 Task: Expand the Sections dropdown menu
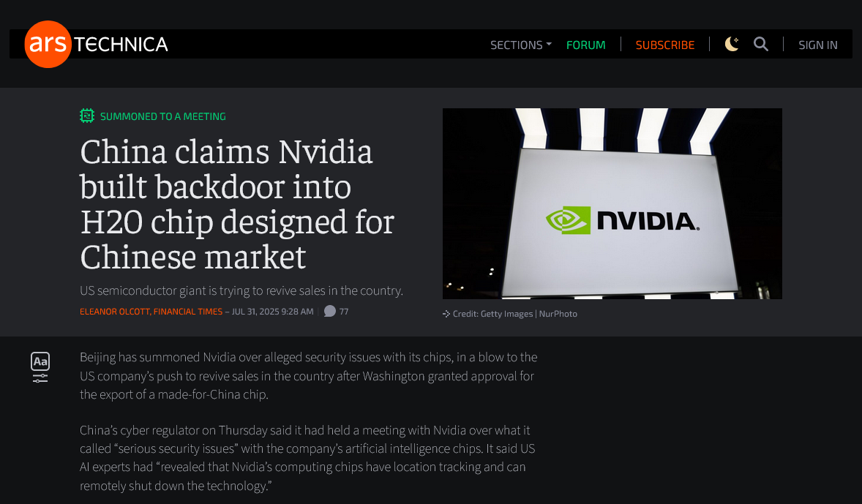coord(520,45)
